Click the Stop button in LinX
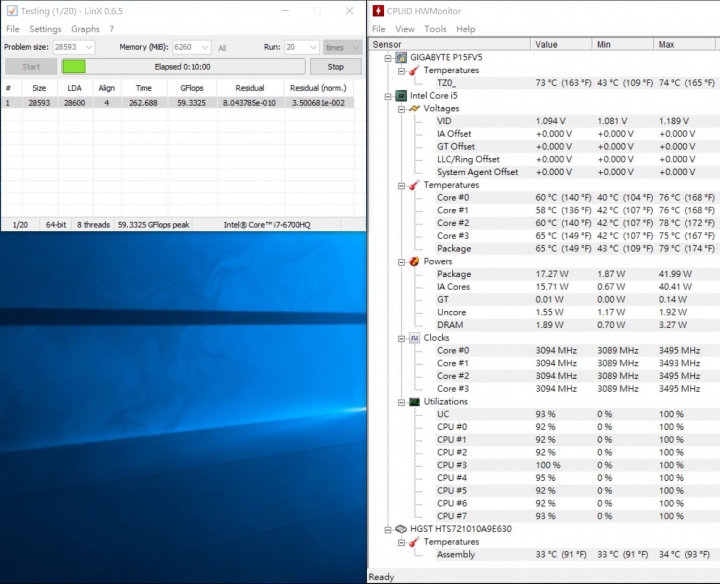Screen dimensions: 720x584 [x=336, y=67]
